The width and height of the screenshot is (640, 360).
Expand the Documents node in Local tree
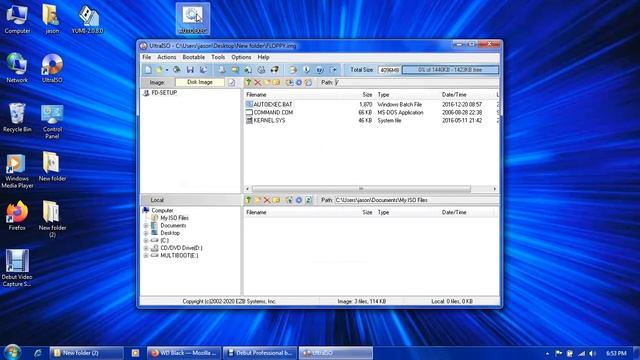[x=146, y=226]
